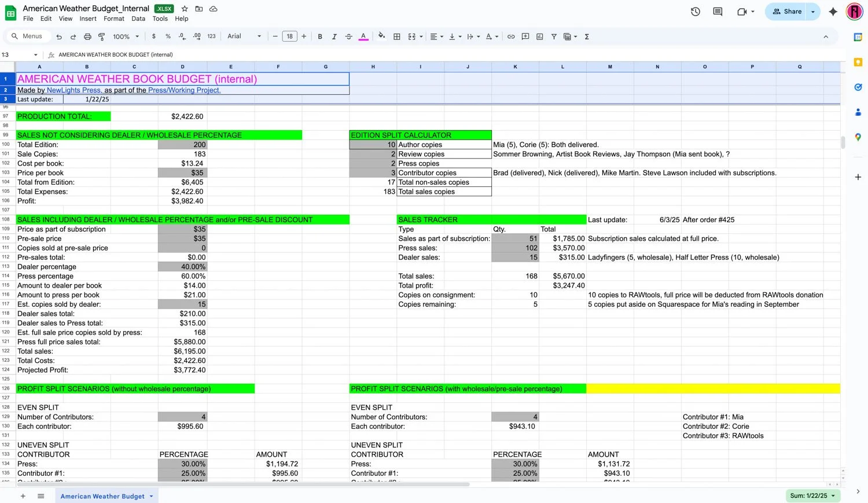Image resolution: width=868 pixels, height=503 pixels.
Task: Open the text color picker
Action: coord(363,36)
